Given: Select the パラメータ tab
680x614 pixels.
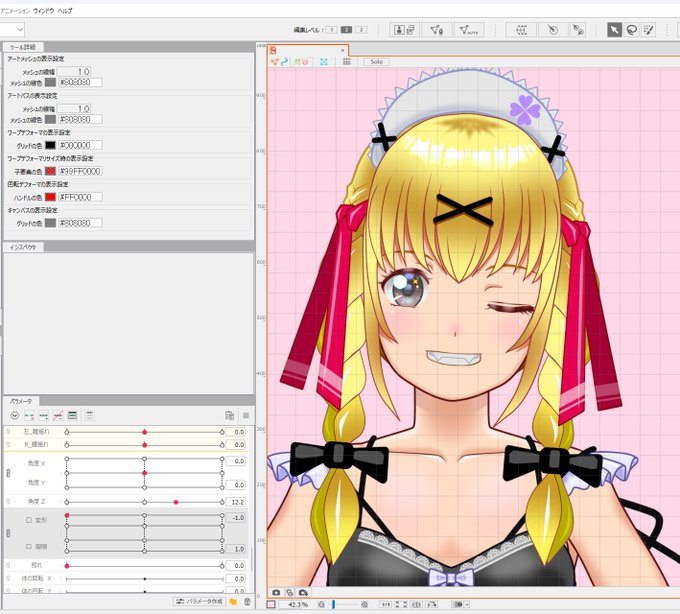Looking at the screenshot, I should pyautogui.click(x=20, y=401).
